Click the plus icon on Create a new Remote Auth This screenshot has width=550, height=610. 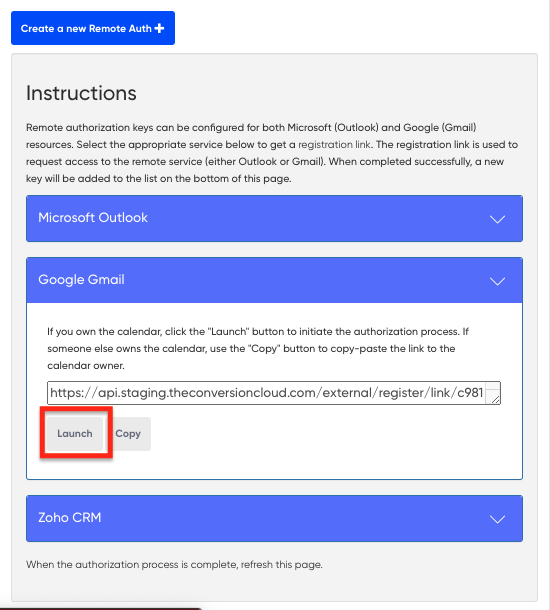click(x=159, y=28)
